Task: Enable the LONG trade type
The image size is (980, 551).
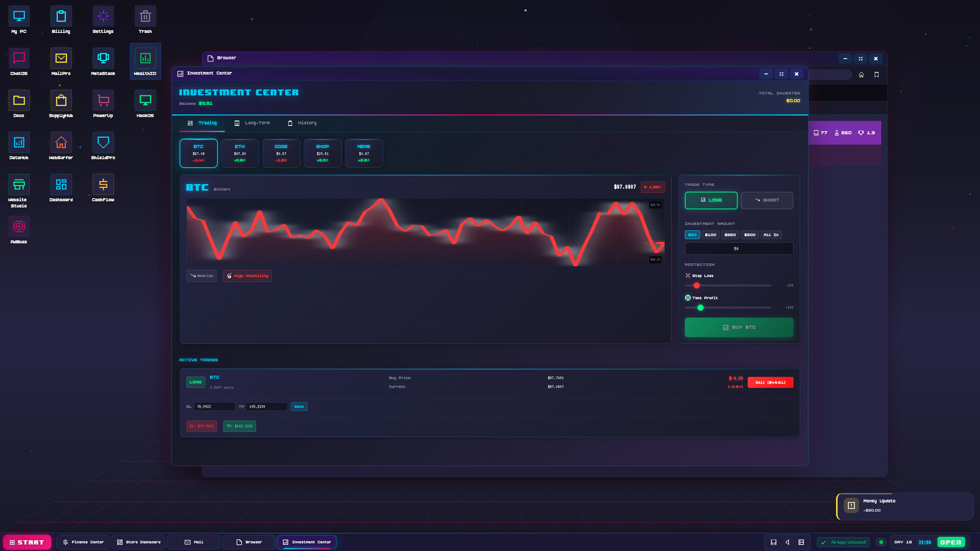Action: tap(710, 200)
